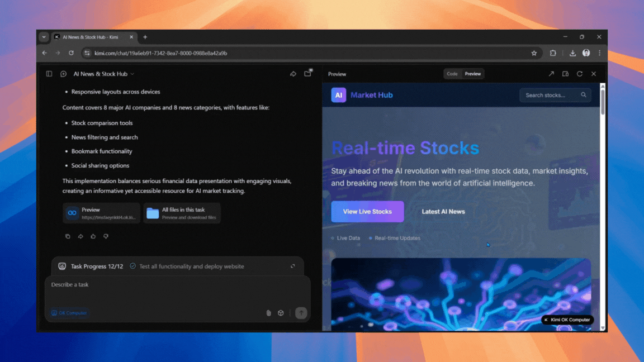Copy the response with the copy icon
This screenshot has height=362, width=644.
pos(68,236)
